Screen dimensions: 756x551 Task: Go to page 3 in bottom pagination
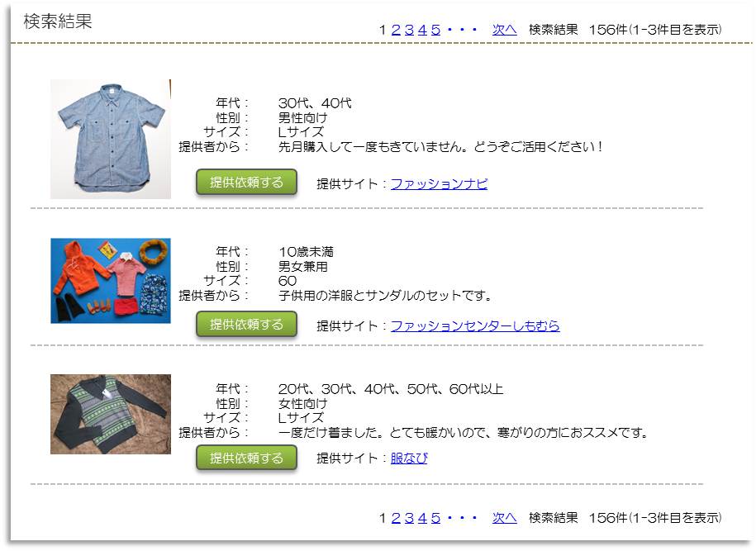tap(409, 518)
